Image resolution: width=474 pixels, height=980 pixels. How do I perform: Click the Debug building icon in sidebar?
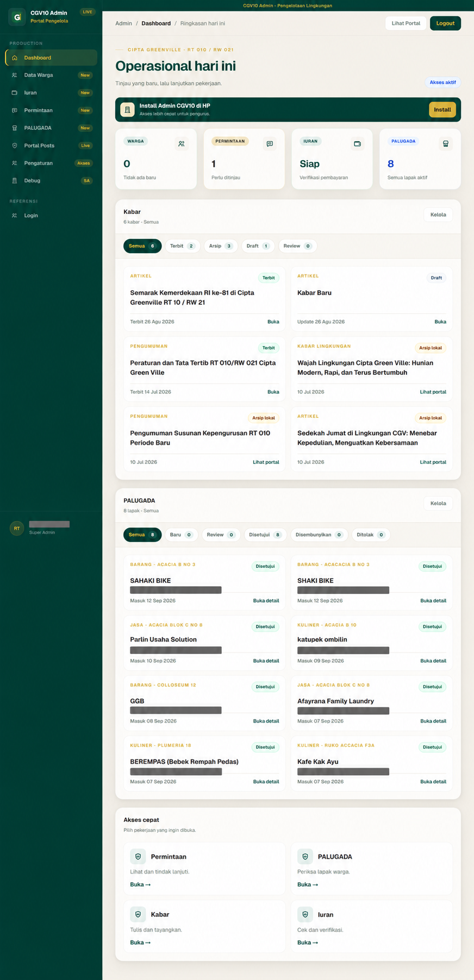(x=15, y=180)
